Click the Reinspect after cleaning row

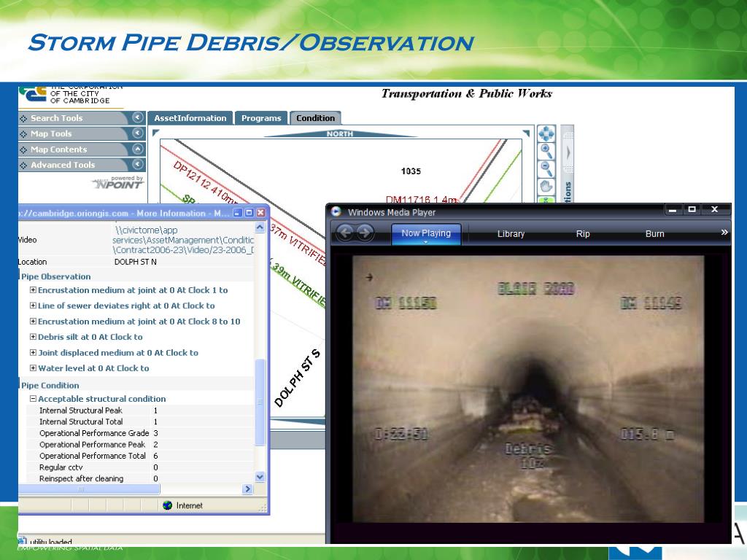click(141, 478)
